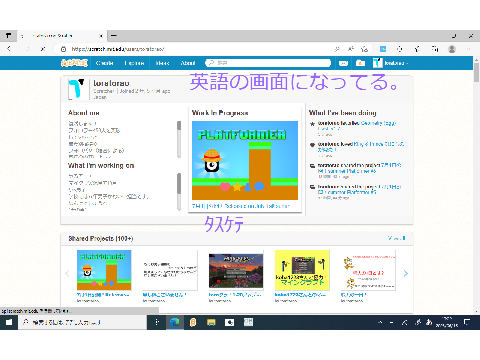The height and width of the screenshot is (360, 480).
Task: Open the tab actions menu icon
Action: (8, 35)
